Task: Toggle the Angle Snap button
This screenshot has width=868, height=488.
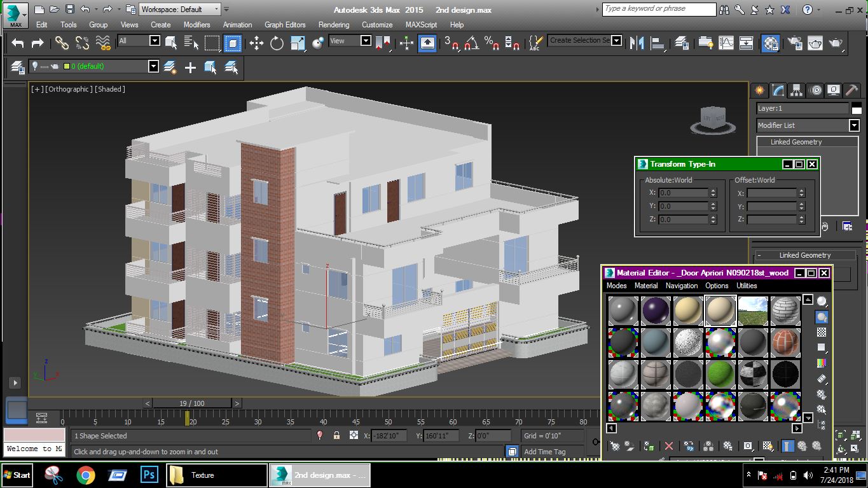Action: click(x=471, y=43)
